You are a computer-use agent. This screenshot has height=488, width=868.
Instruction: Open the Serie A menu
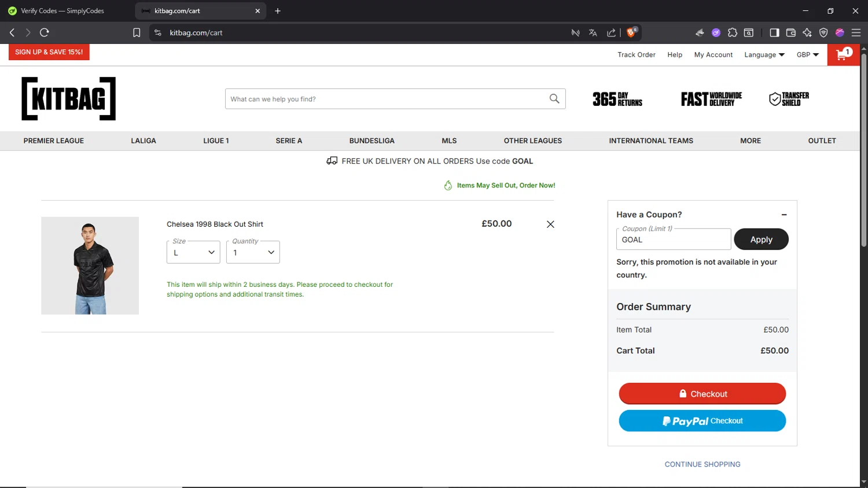(289, 141)
